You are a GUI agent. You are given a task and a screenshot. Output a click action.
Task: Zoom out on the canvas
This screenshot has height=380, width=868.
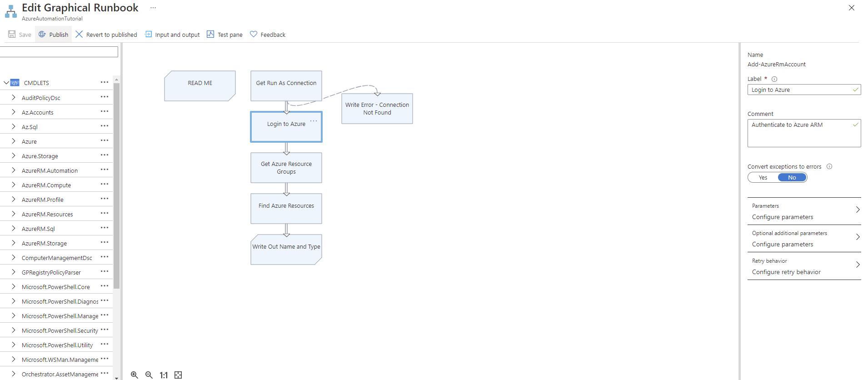149,375
